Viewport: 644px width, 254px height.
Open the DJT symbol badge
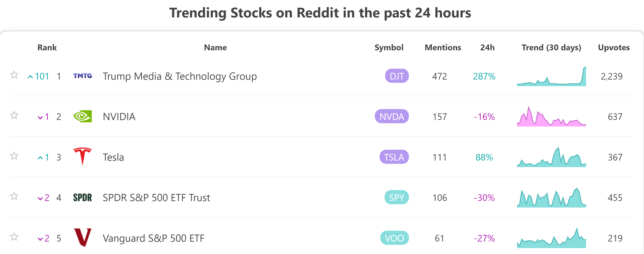point(397,76)
